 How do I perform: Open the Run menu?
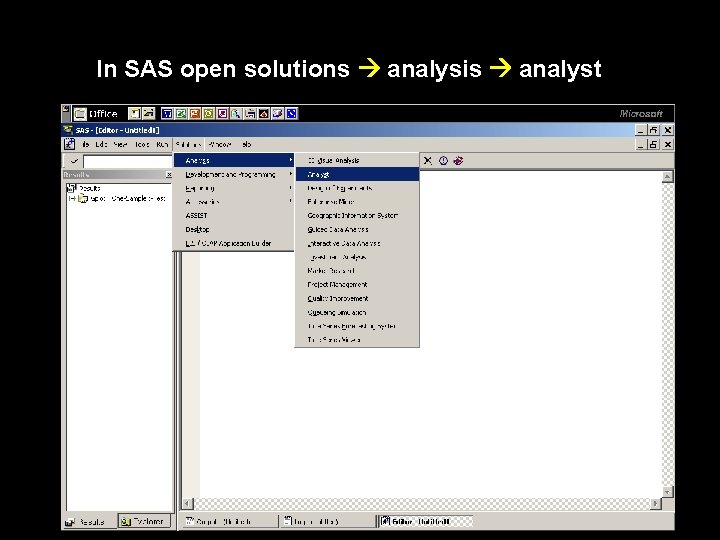(x=162, y=144)
